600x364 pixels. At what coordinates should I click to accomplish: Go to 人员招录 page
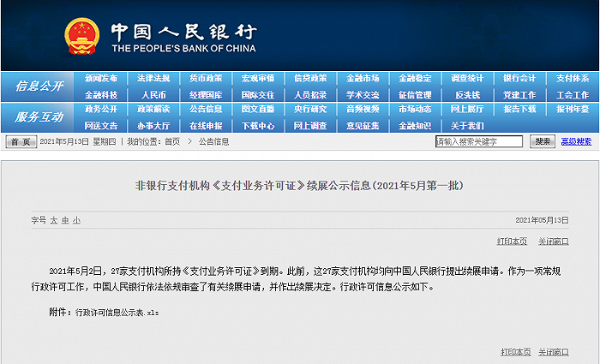(310, 95)
